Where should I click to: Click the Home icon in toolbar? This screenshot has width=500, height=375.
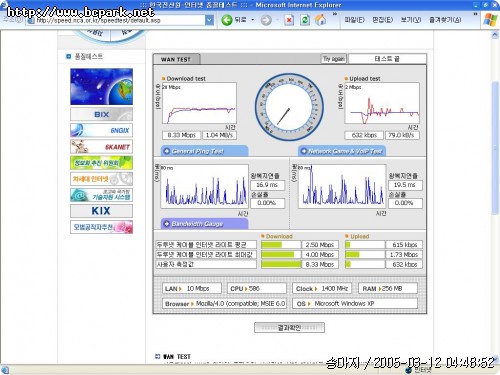[320, 20]
